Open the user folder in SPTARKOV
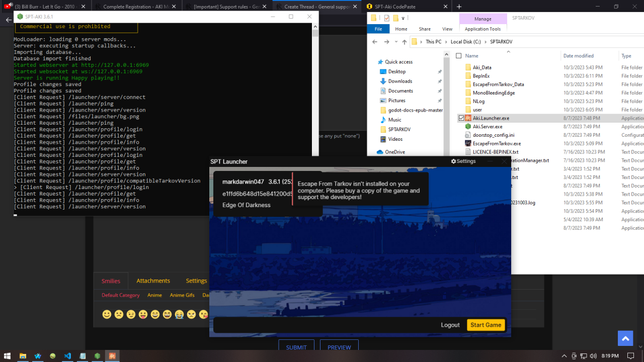The image size is (644, 362). point(477,110)
